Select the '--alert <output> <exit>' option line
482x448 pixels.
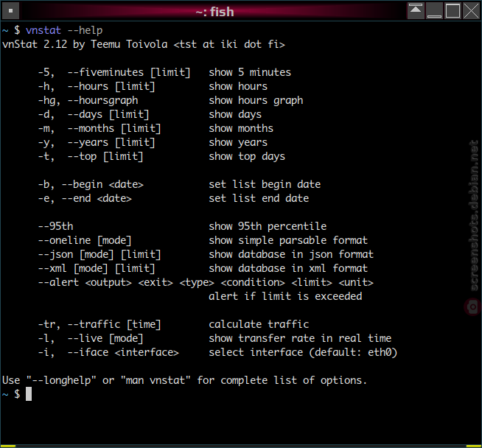pyautogui.click(x=206, y=283)
